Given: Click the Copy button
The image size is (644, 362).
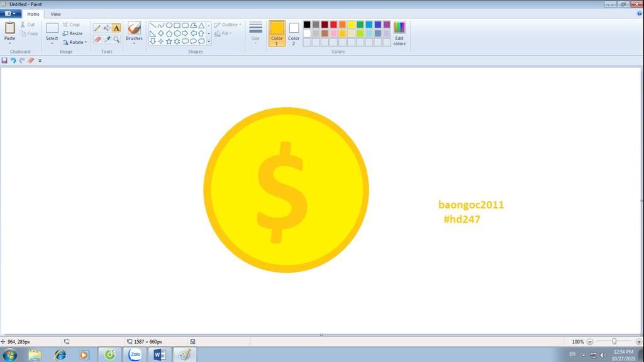Looking at the screenshot, I should coord(29,34).
